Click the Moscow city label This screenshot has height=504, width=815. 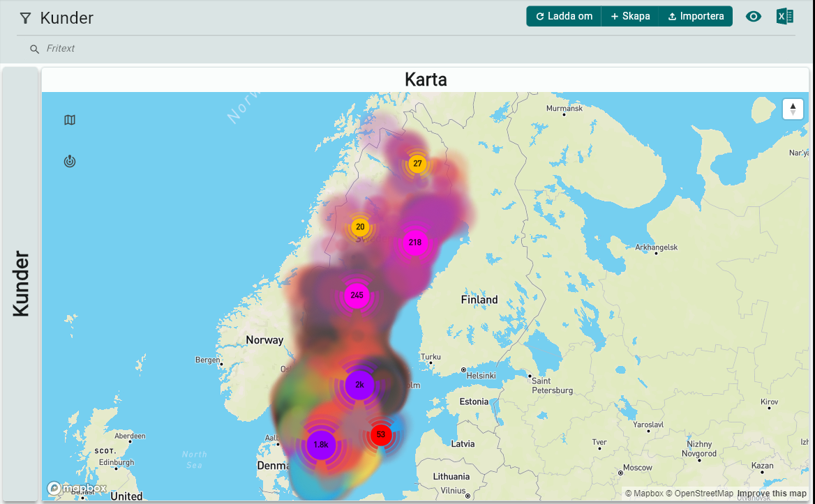[x=637, y=468]
